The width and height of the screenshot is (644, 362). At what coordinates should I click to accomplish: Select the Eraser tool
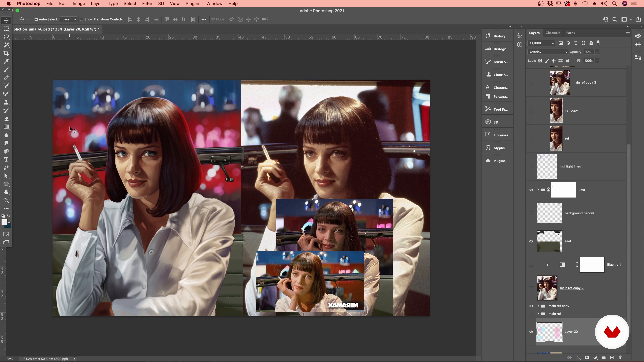(x=6, y=119)
